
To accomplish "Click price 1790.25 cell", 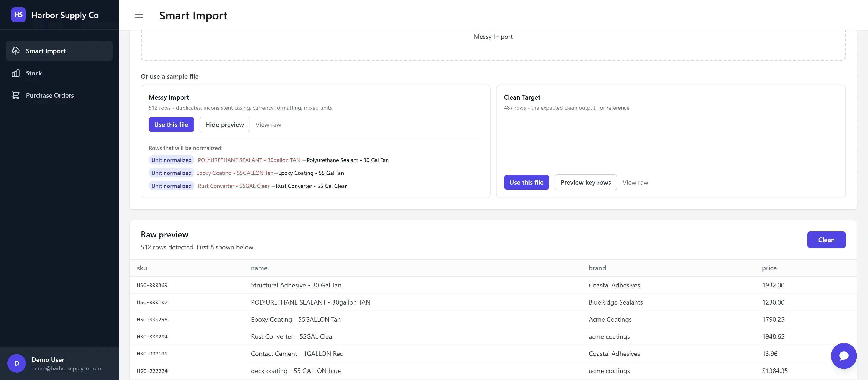I will point(773,320).
